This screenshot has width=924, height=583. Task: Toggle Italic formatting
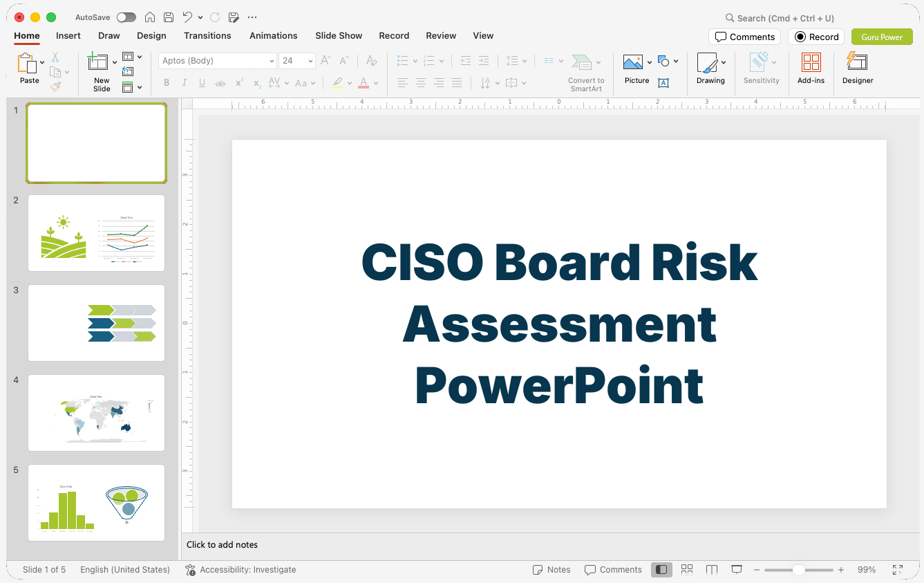pos(184,83)
